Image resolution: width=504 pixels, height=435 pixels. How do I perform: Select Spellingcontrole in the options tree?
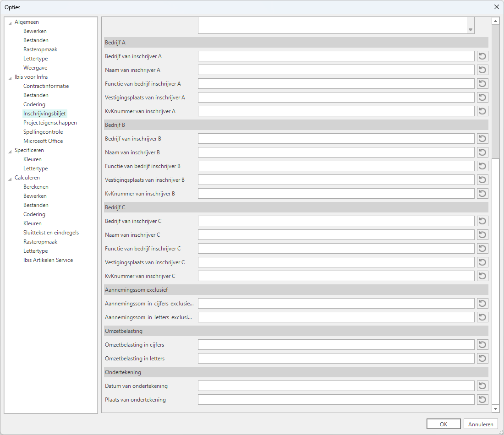tap(43, 132)
